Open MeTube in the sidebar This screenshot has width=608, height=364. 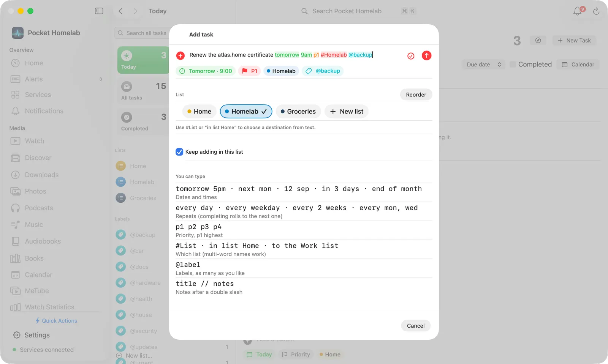[x=36, y=291]
